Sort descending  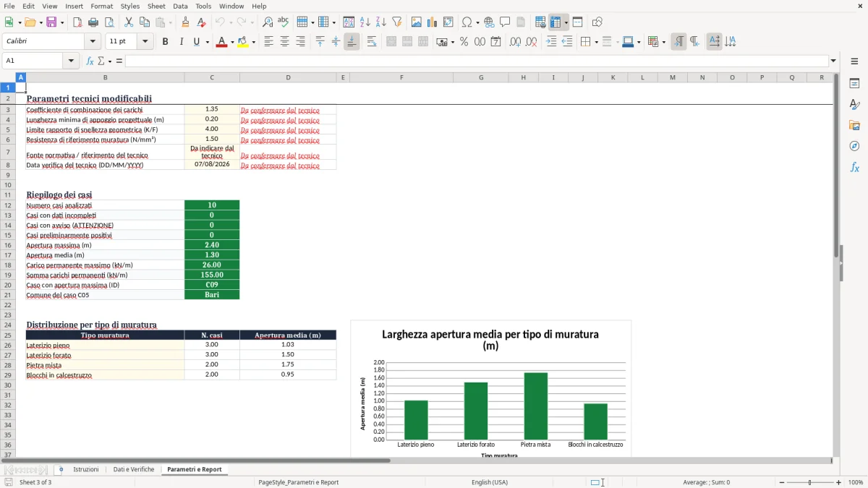click(x=380, y=22)
